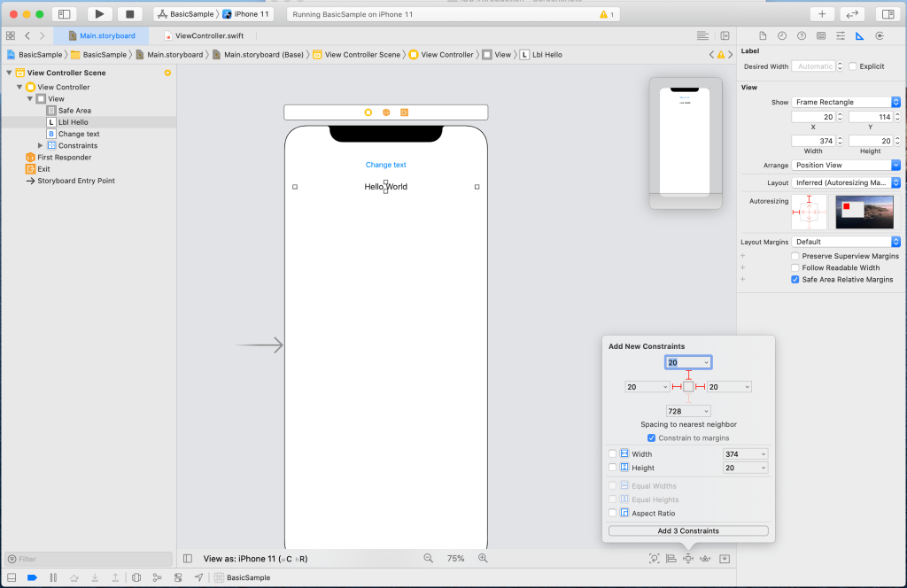Open the Show Frame Rectangle dropdown
The width and height of the screenshot is (907, 588).
[x=846, y=103]
